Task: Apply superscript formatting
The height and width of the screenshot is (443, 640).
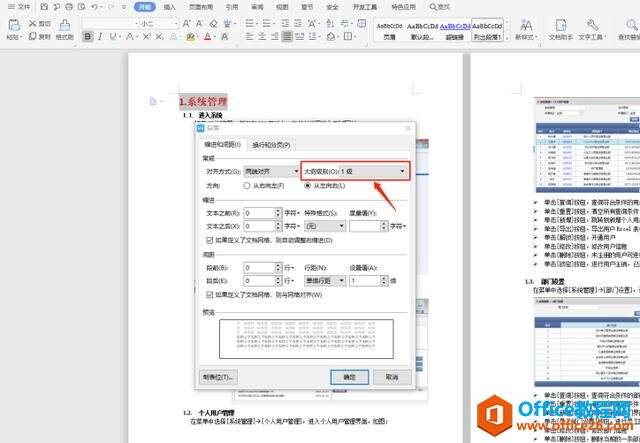Action: click(x=147, y=36)
